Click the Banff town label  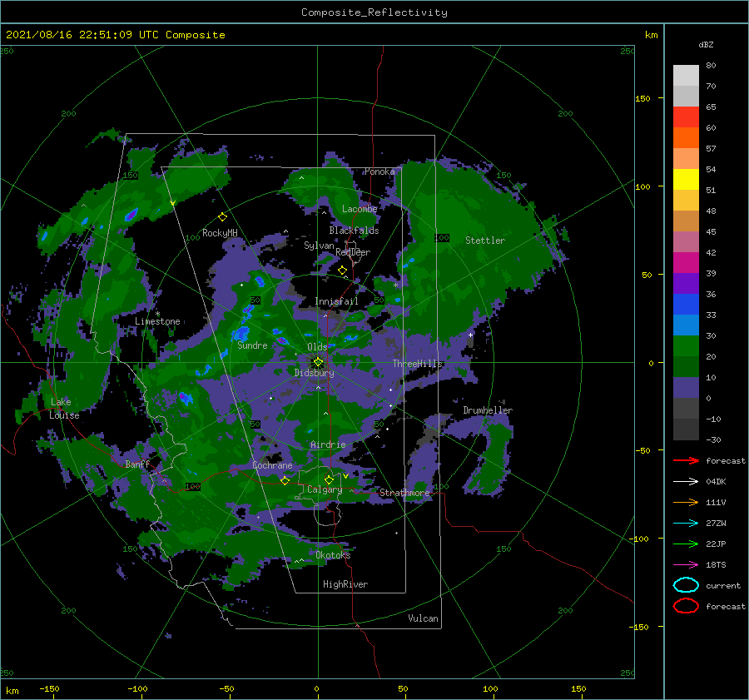(x=137, y=464)
